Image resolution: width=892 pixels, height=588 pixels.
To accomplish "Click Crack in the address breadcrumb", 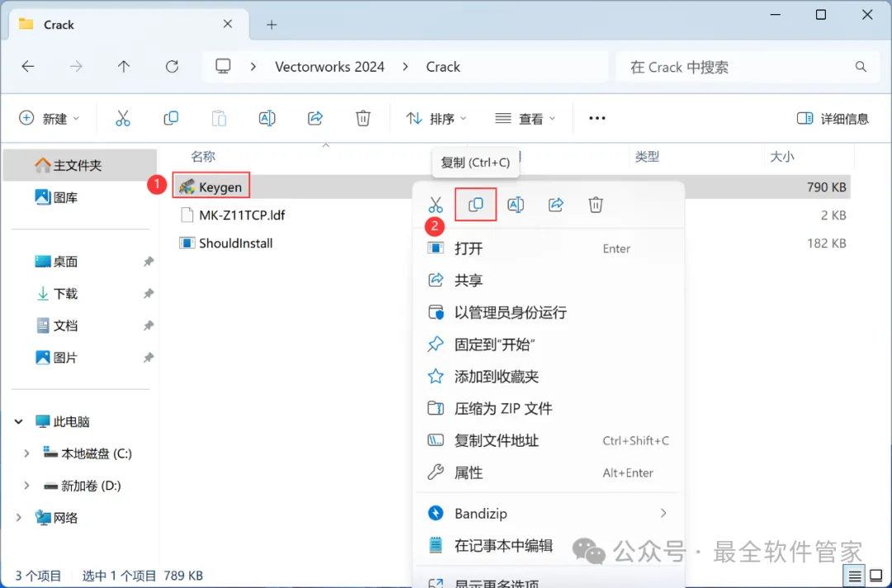I will click(x=444, y=67).
